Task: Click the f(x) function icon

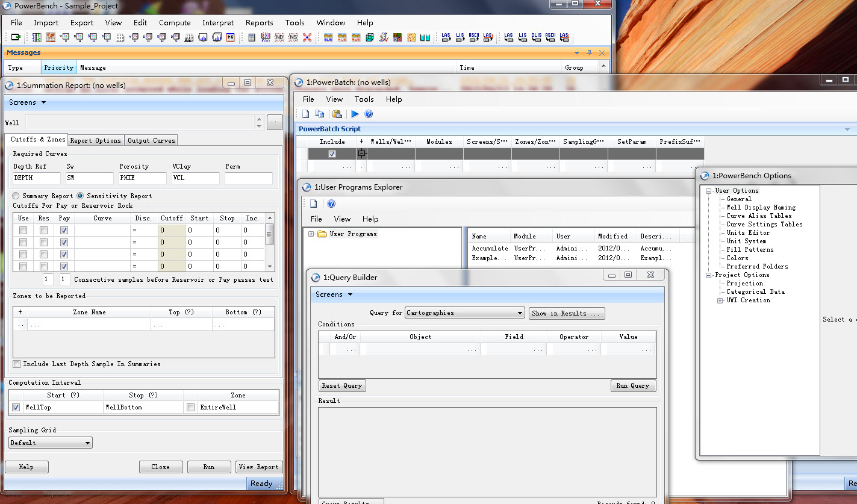Action: 266,37
